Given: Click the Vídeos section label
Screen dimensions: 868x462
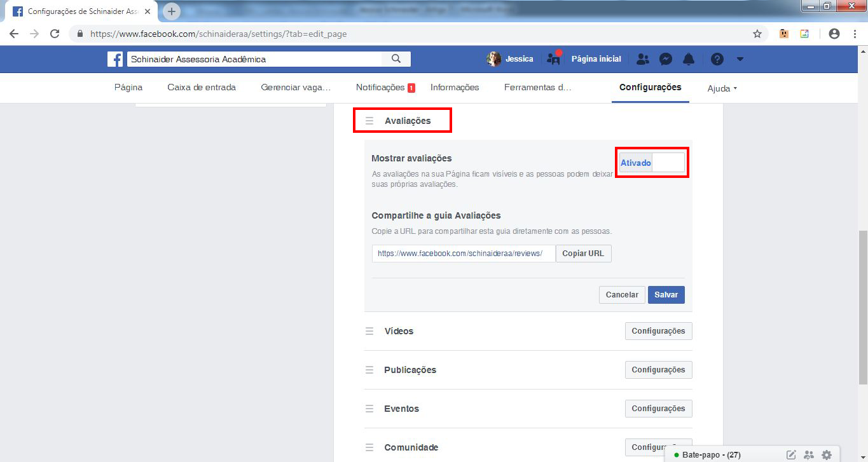Looking at the screenshot, I should pos(399,331).
